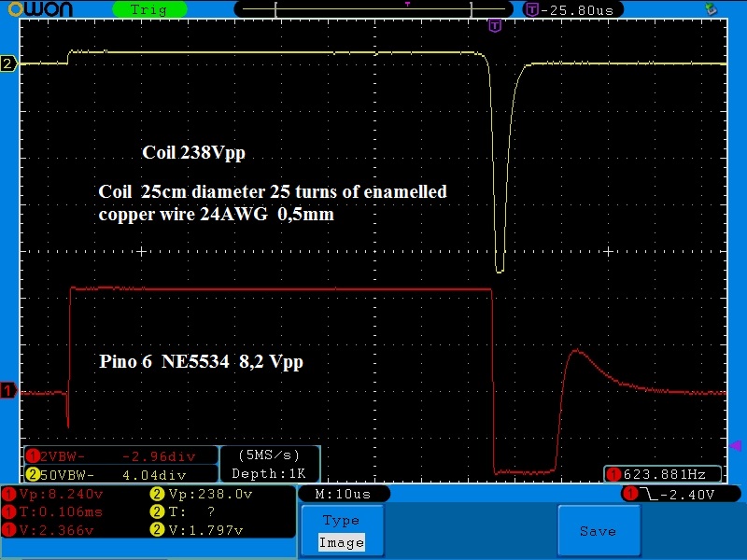The height and width of the screenshot is (560, 747).
Task: Select the channel 1 ground marker
Action: click(8, 390)
